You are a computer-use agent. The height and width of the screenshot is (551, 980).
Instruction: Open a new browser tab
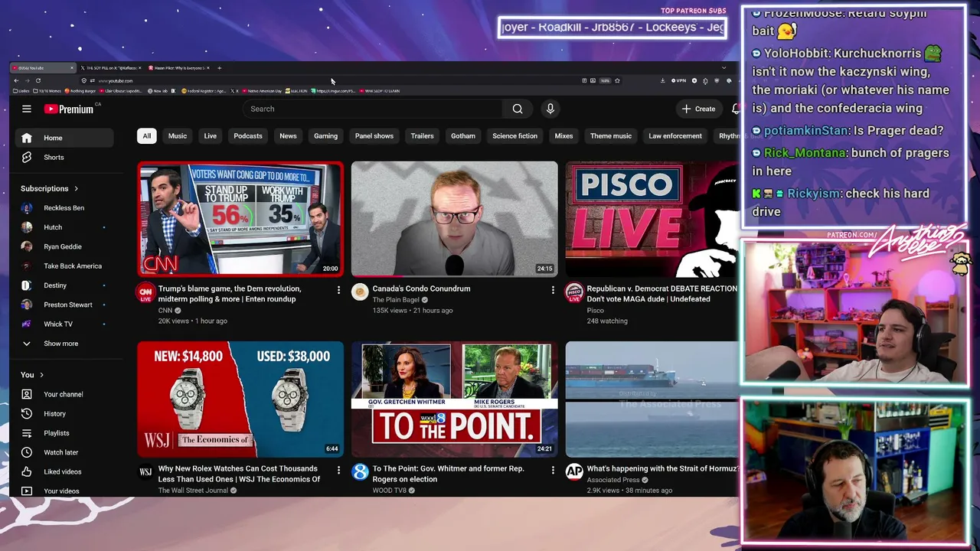[x=219, y=68]
